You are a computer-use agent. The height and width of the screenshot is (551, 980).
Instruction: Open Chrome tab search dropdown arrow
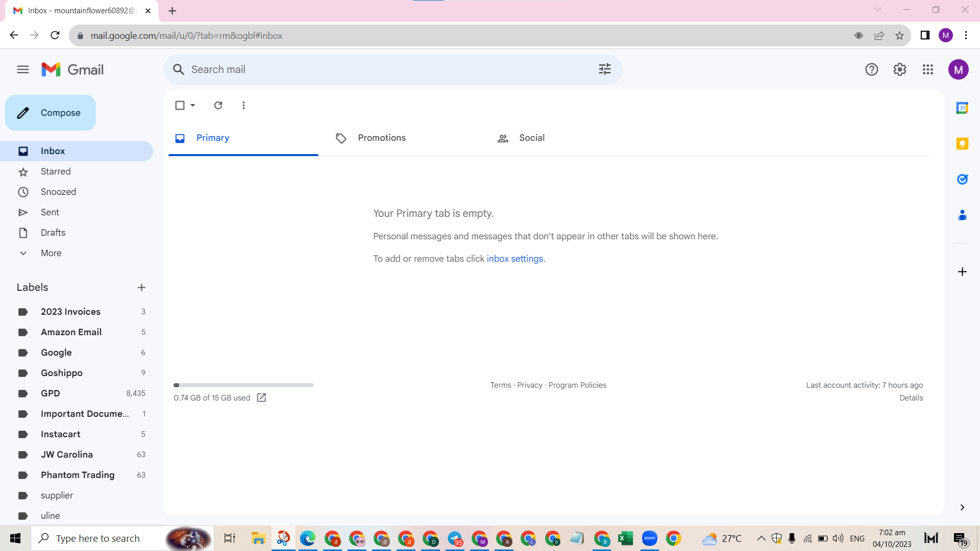click(877, 10)
